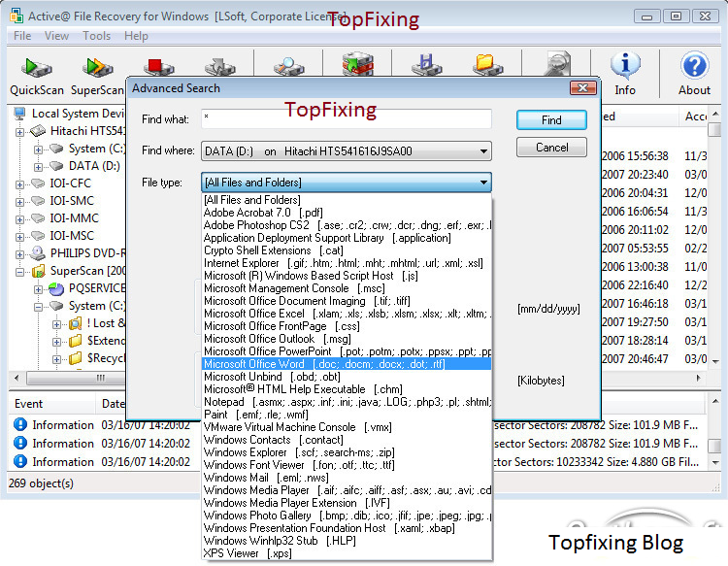Select Microsoft Office PowerPoint file type
The height and width of the screenshot is (566, 728).
[347, 351]
